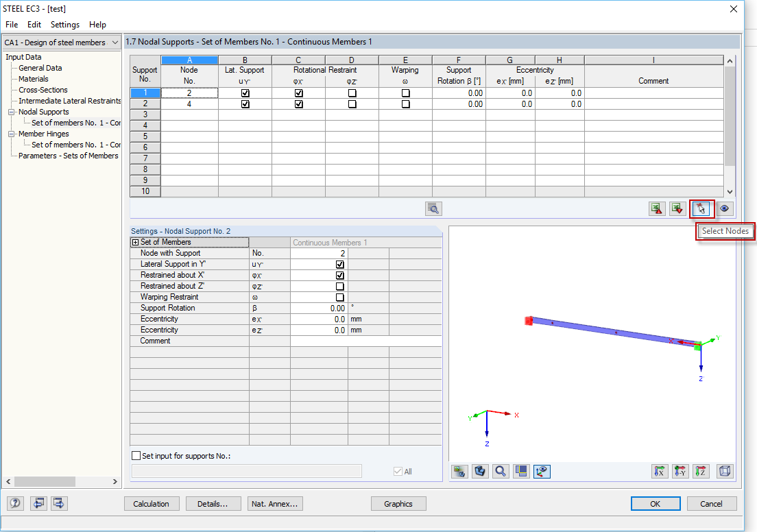Open the Settings menu
The height and width of the screenshot is (532, 757).
point(64,24)
